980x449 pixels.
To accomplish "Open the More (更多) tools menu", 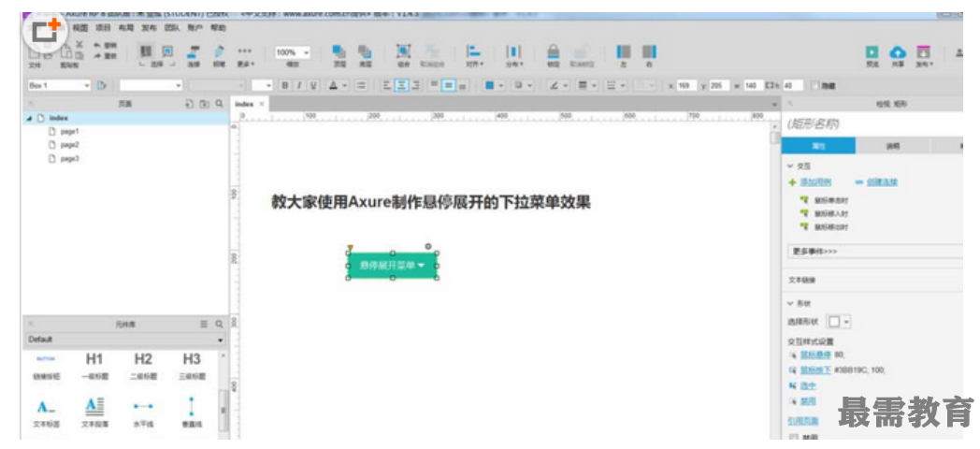I will [x=246, y=55].
